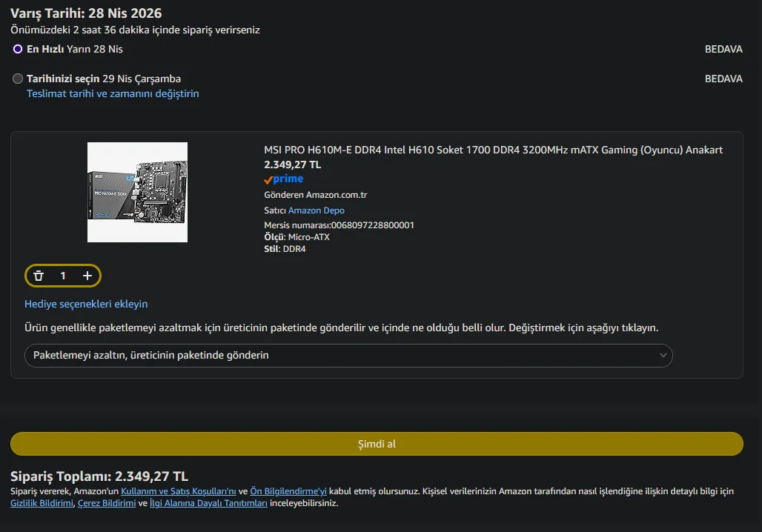
Task: Click the Varış Tarihi: 28 Nis 2026 heading
Action: tap(86, 13)
